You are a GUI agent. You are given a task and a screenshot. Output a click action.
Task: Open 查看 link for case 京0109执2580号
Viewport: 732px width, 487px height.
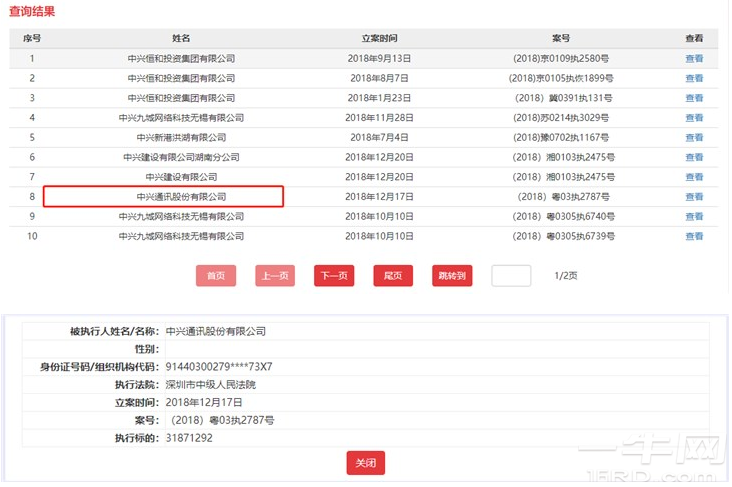coord(694,58)
